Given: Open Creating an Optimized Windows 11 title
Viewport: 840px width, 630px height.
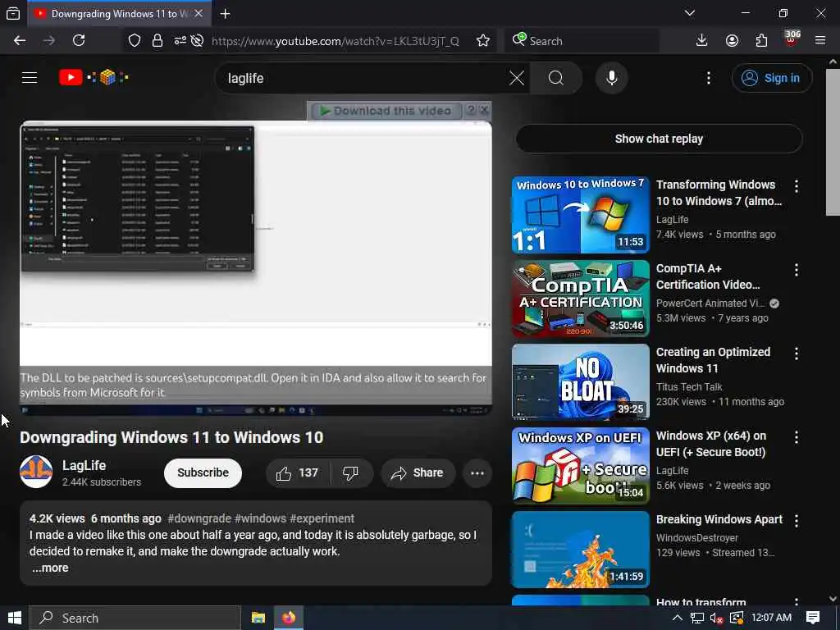Looking at the screenshot, I should point(713,360).
